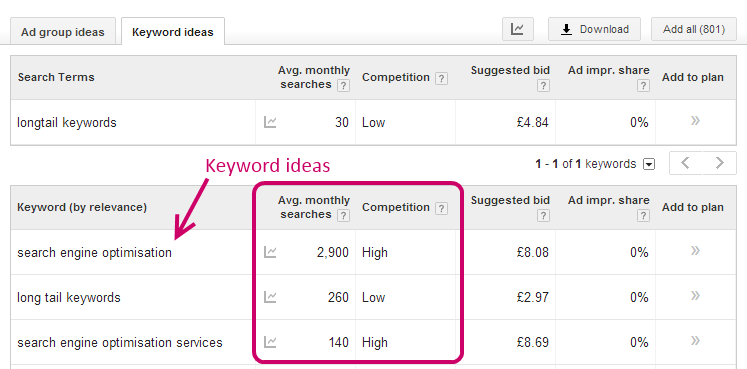Add search engine optimisation to plan
This screenshot has height=369, width=747.
coord(695,251)
